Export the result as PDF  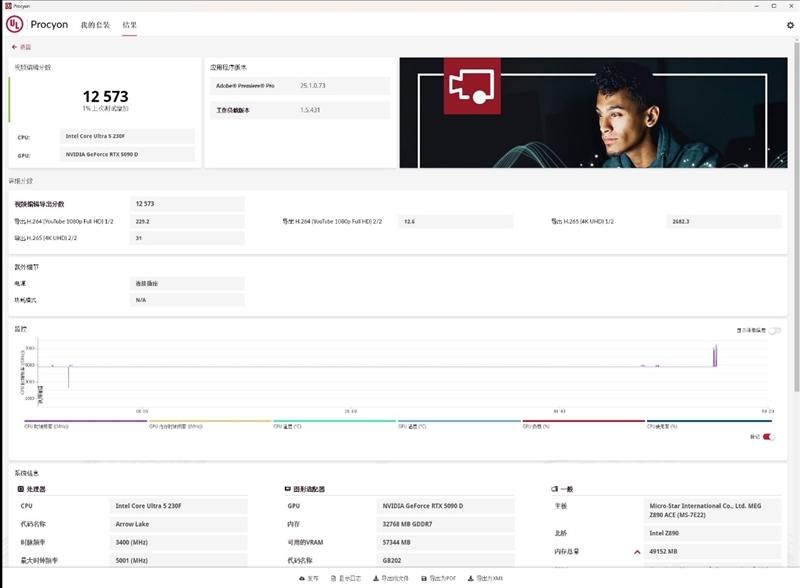click(438, 578)
